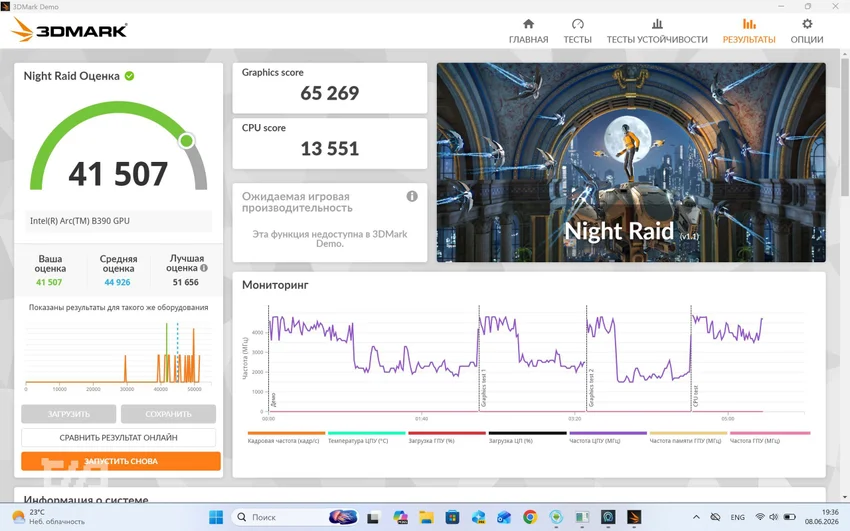Open Copilot from the taskbar
Viewport: 850px width, 531px height.
401,518
